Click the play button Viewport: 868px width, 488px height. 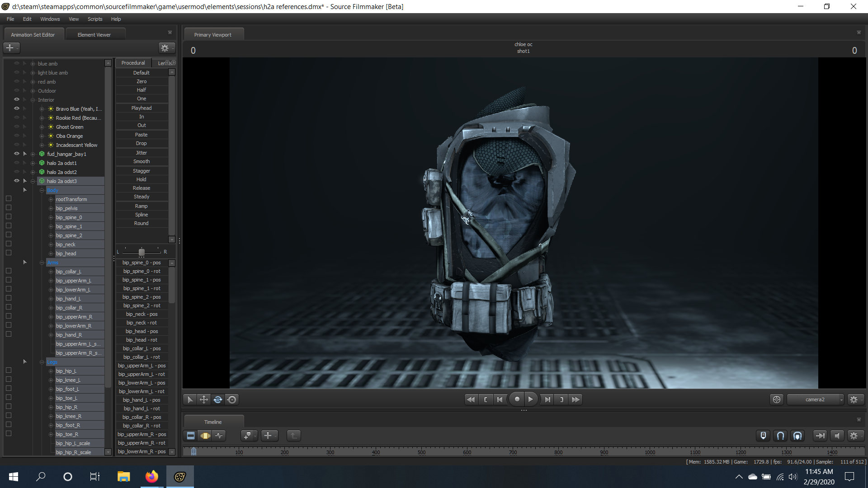(531, 399)
